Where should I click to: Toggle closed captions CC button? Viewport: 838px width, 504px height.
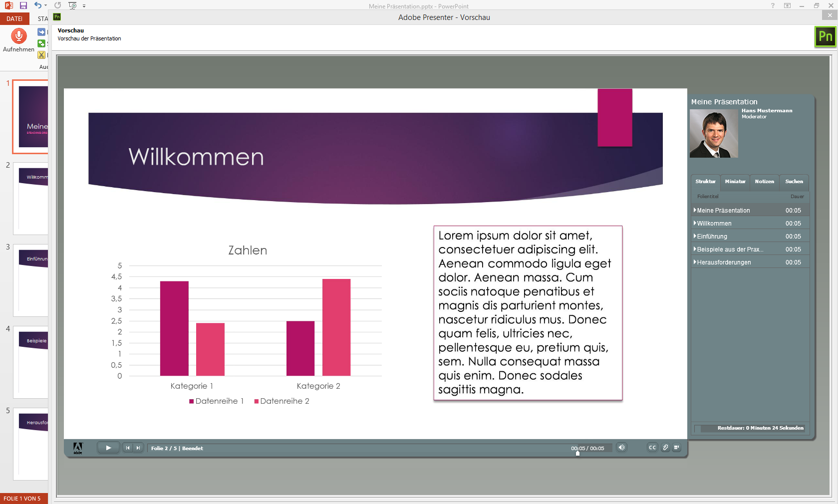pos(652,448)
